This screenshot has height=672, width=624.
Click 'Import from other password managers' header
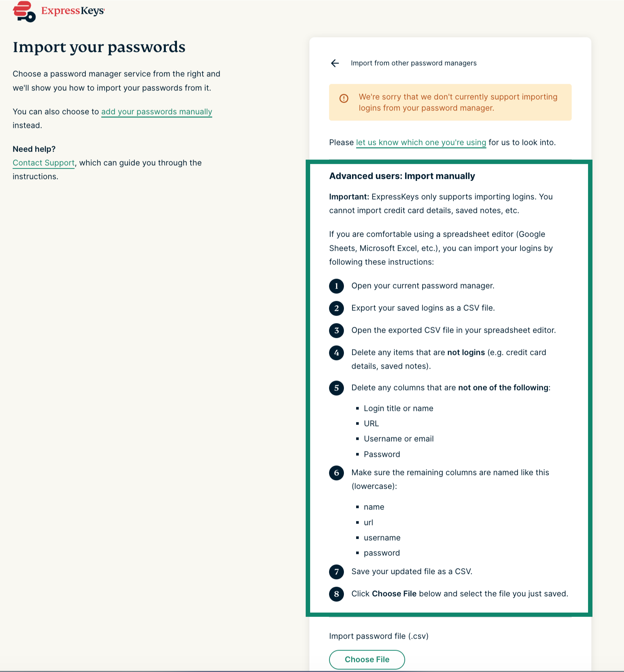(414, 63)
